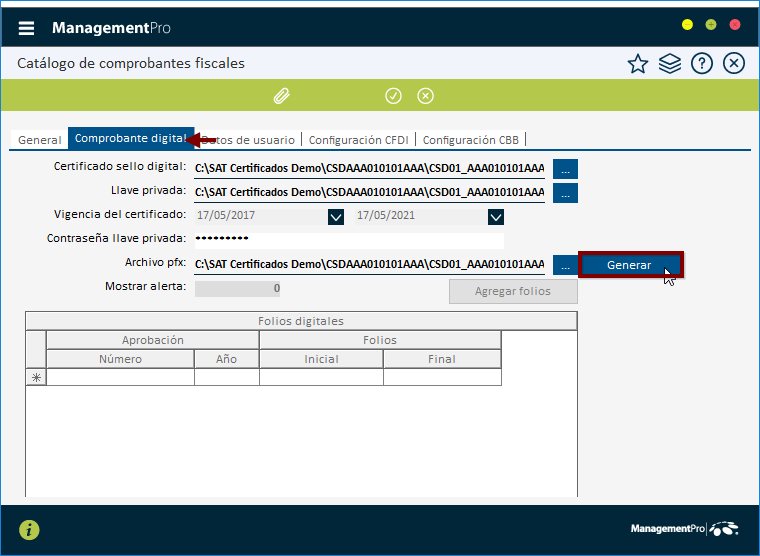This screenshot has height=556, width=760.
Task: Click the Folios digitales table title
Action: 301,321
